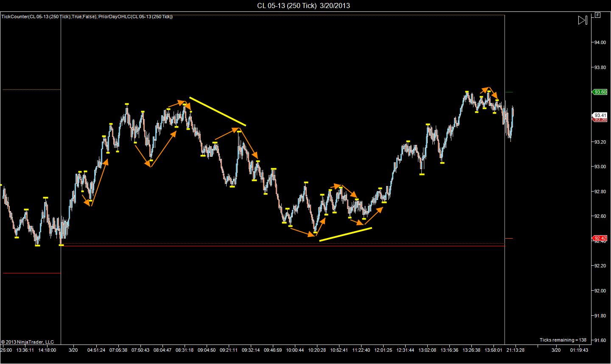Select the green 93.60 price marker
The width and height of the screenshot is (611, 364).
pyautogui.click(x=600, y=92)
